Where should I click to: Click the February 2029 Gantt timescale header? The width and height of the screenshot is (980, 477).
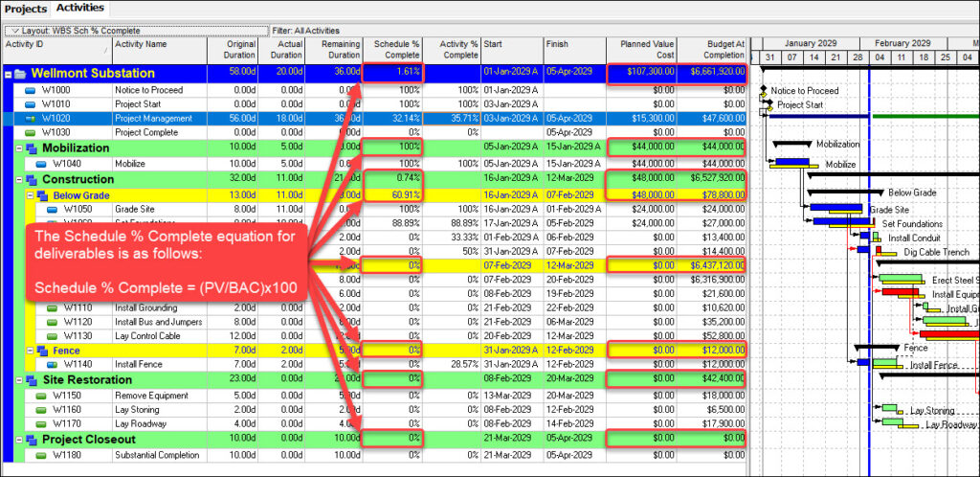(903, 44)
